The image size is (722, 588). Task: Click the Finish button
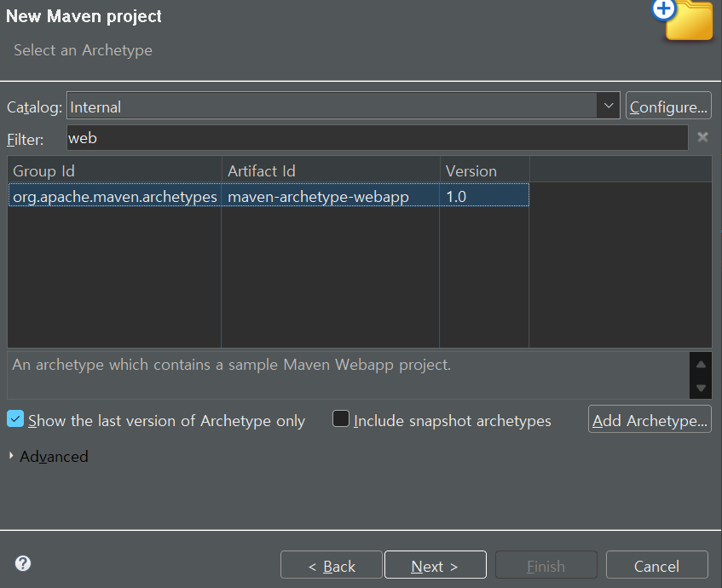546,564
